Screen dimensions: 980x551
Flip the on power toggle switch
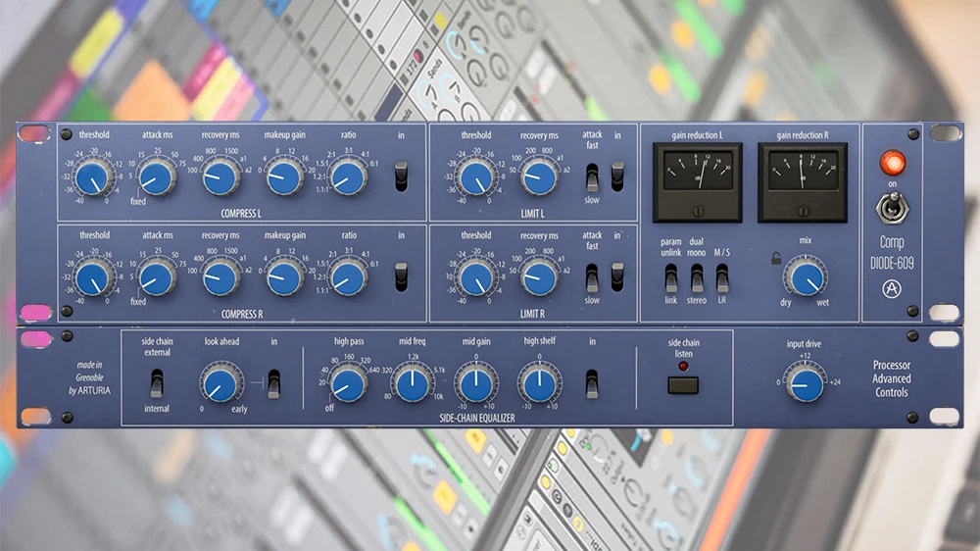[x=892, y=208]
